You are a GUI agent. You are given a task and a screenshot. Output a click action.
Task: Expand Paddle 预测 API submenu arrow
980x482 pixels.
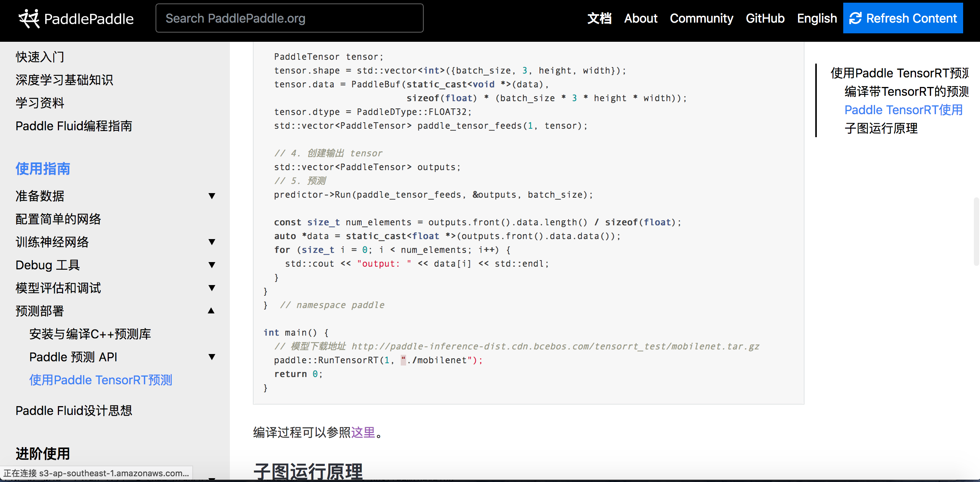[211, 357]
